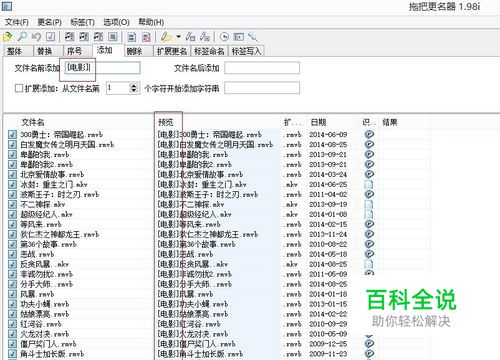Open the 更名(P) menu
500x360 pixels.
coord(49,22)
